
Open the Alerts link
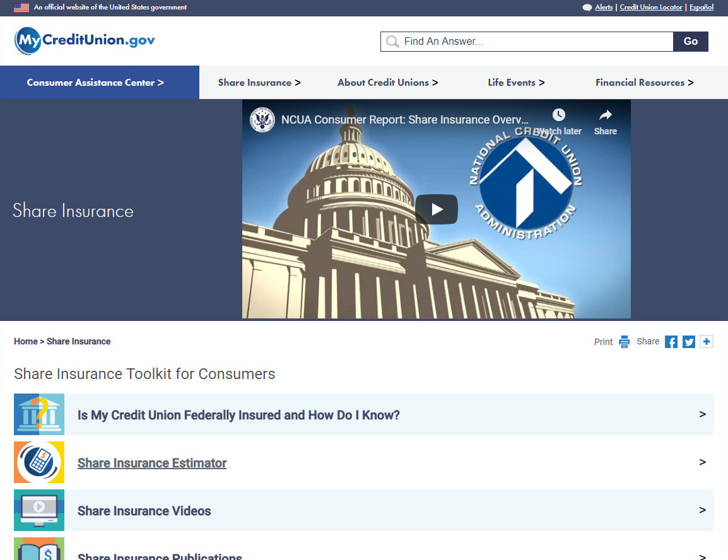(604, 8)
